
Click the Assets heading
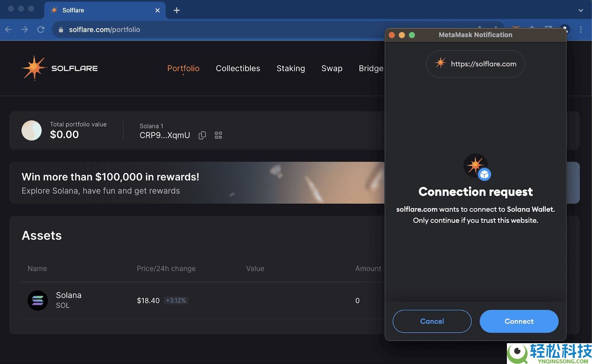coord(42,236)
